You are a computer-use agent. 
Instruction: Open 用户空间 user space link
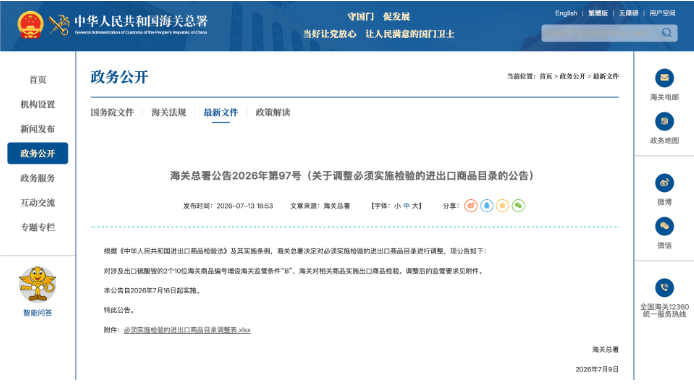click(662, 13)
